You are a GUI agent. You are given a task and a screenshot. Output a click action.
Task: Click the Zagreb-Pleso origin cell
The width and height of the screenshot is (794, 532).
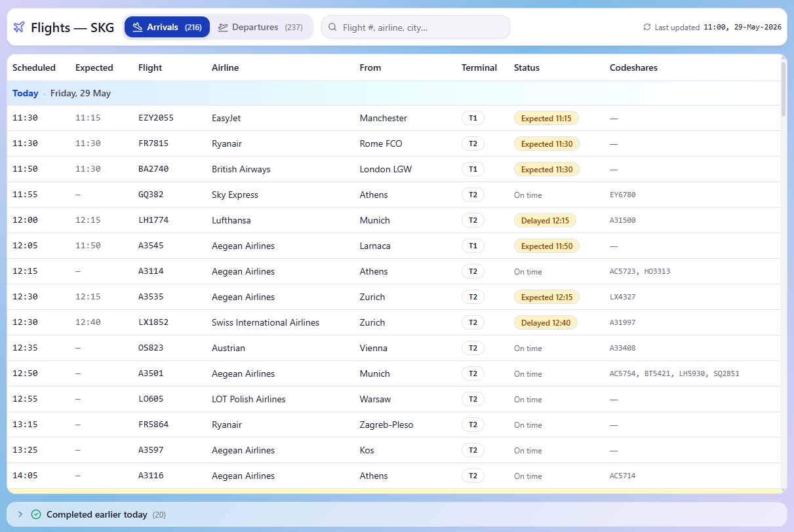click(387, 425)
